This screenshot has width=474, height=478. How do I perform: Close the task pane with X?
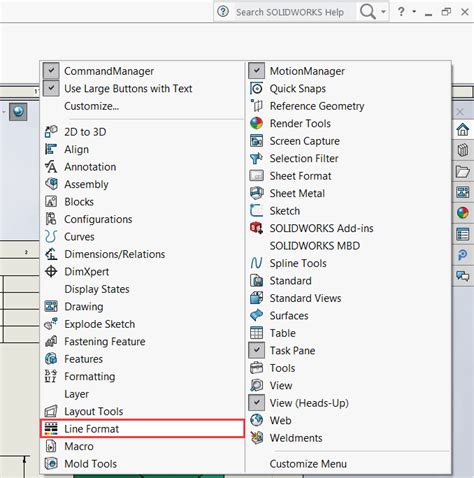(460, 112)
